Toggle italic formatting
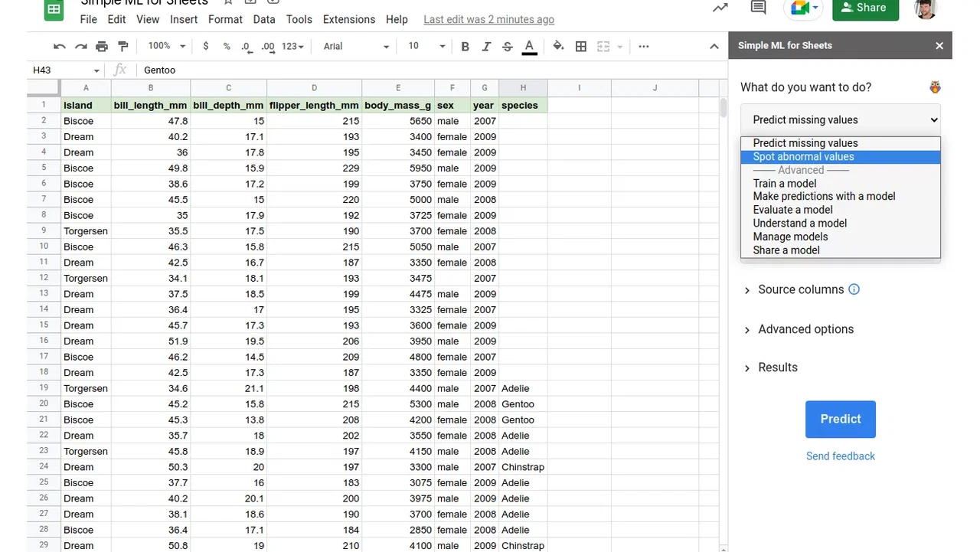 point(486,47)
